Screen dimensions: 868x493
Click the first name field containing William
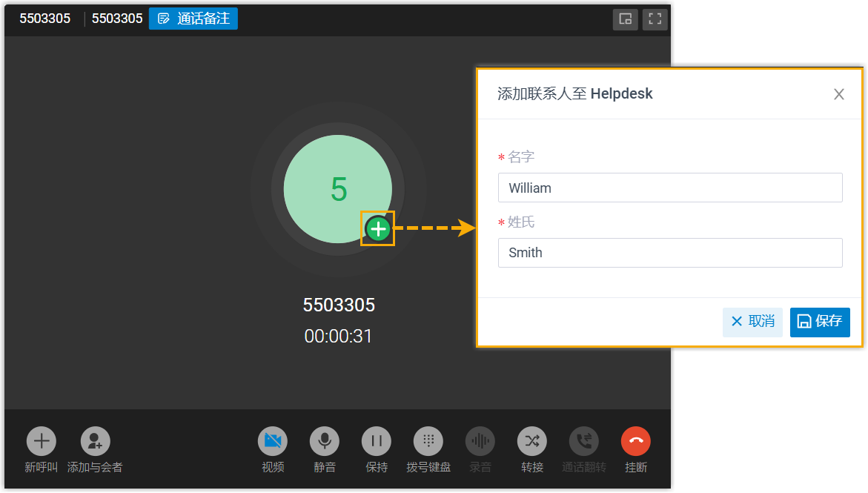(670, 188)
